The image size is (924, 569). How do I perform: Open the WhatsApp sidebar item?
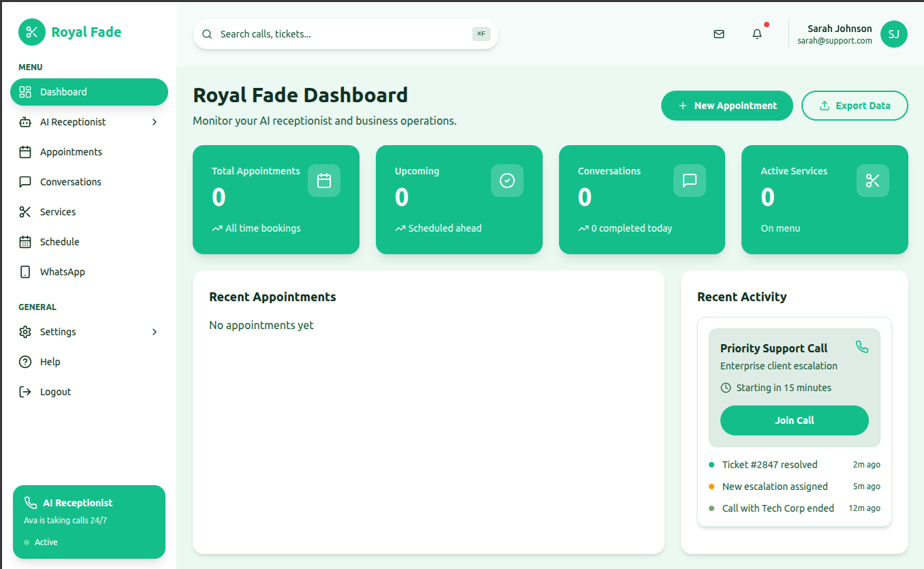[x=62, y=272]
